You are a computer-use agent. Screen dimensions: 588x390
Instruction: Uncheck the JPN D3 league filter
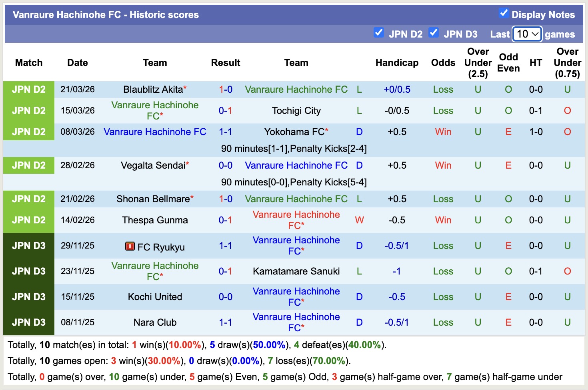tap(434, 32)
